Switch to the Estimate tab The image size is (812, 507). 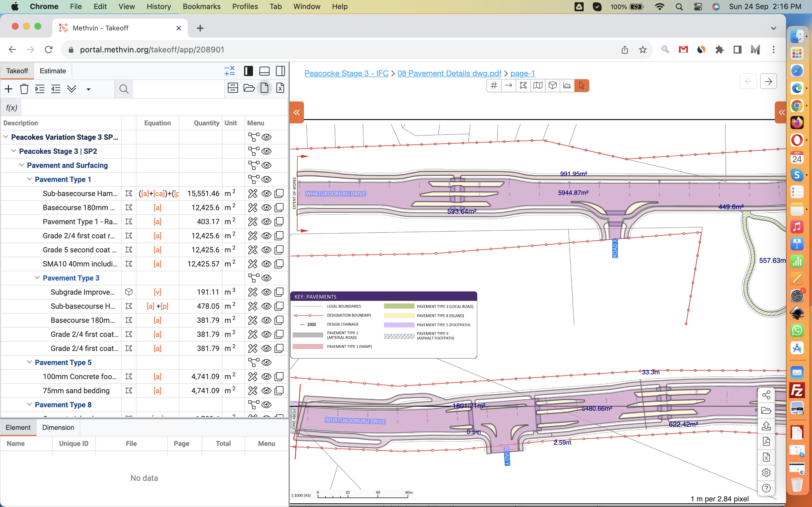pyautogui.click(x=53, y=71)
